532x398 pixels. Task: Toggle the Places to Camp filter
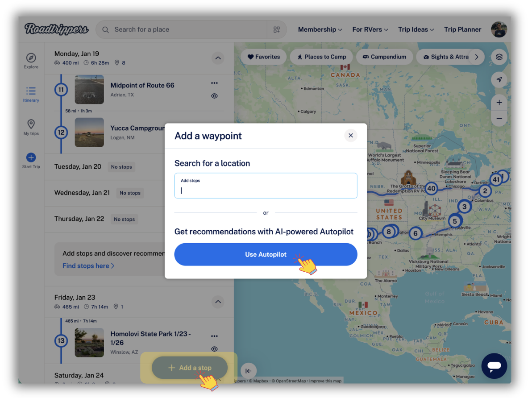tap(321, 57)
